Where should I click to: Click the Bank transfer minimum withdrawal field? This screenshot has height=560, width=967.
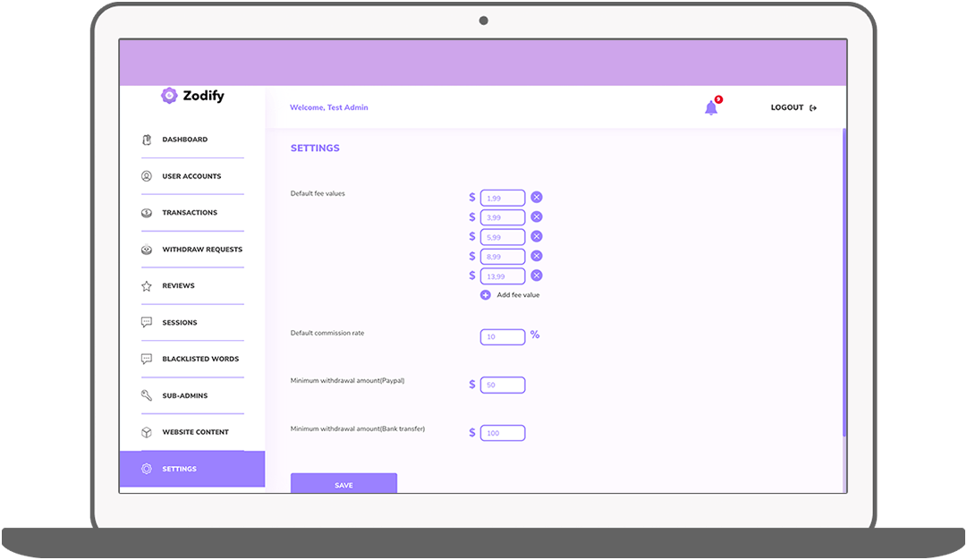point(503,433)
